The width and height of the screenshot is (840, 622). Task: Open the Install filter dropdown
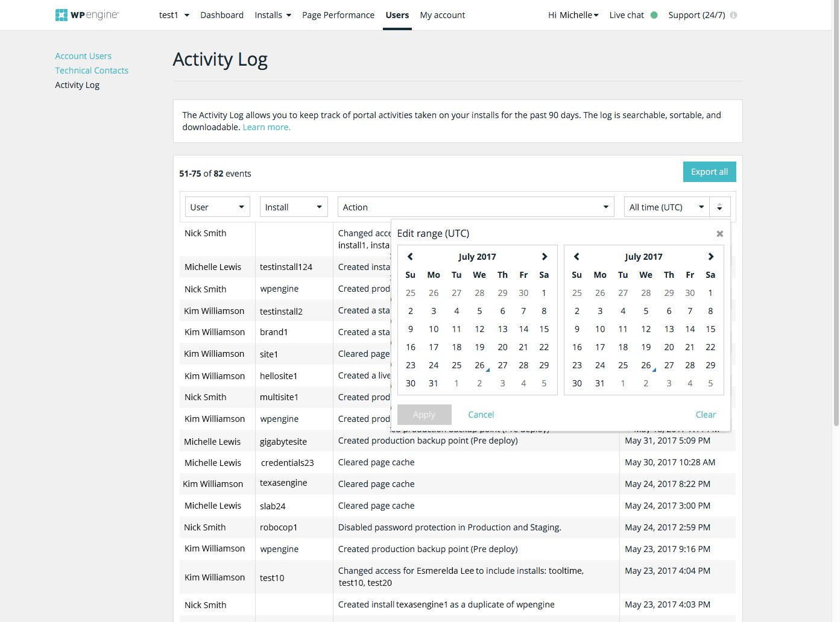click(294, 207)
